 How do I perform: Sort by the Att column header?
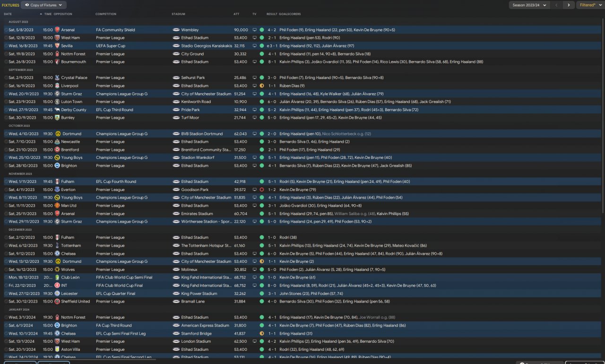(x=236, y=14)
